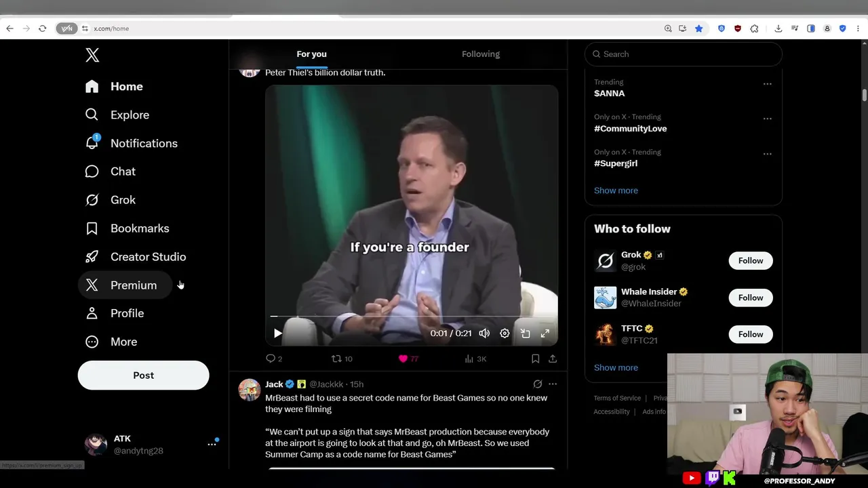Screen dimensions: 868x488
Task: Open the Terms of Service link
Action: (x=617, y=398)
